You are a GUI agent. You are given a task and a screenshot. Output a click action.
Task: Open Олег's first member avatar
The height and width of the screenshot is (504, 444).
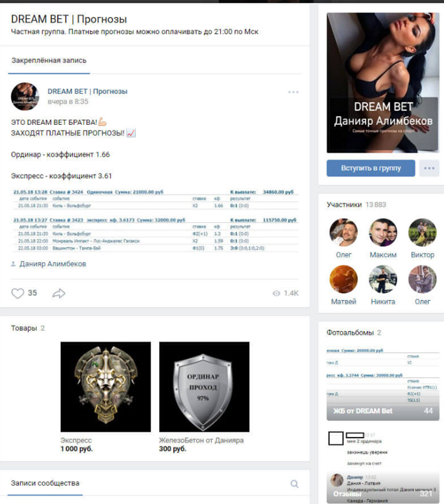(344, 232)
